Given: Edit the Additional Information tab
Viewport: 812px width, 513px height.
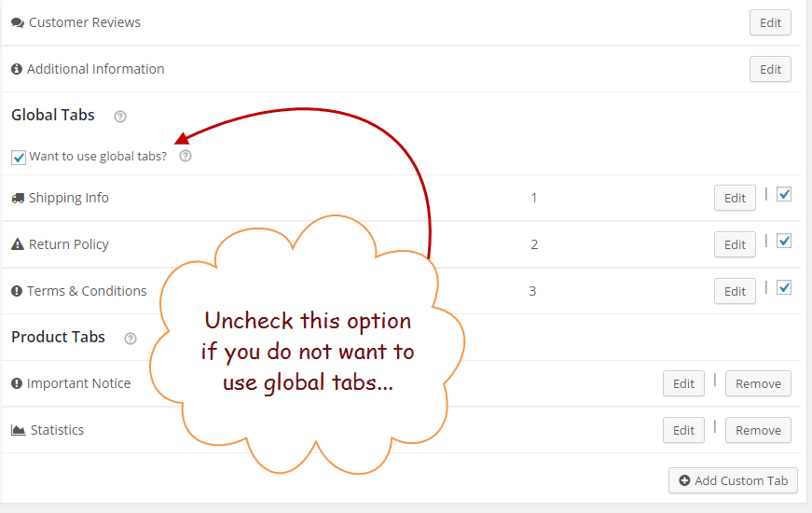Looking at the screenshot, I should [x=770, y=69].
